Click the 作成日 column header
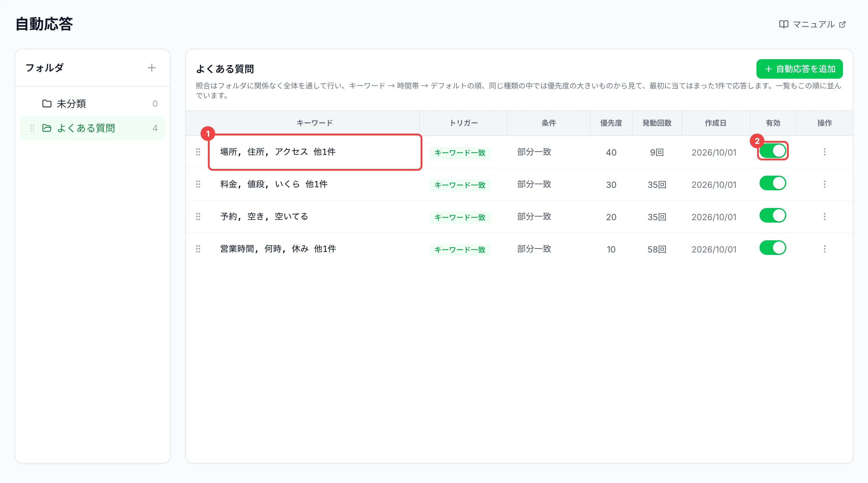868x483 pixels. tap(716, 123)
